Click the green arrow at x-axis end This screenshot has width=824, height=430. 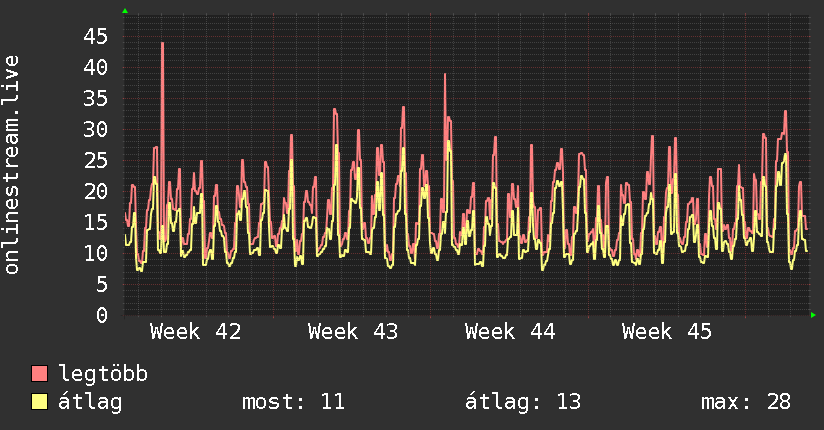click(813, 315)
